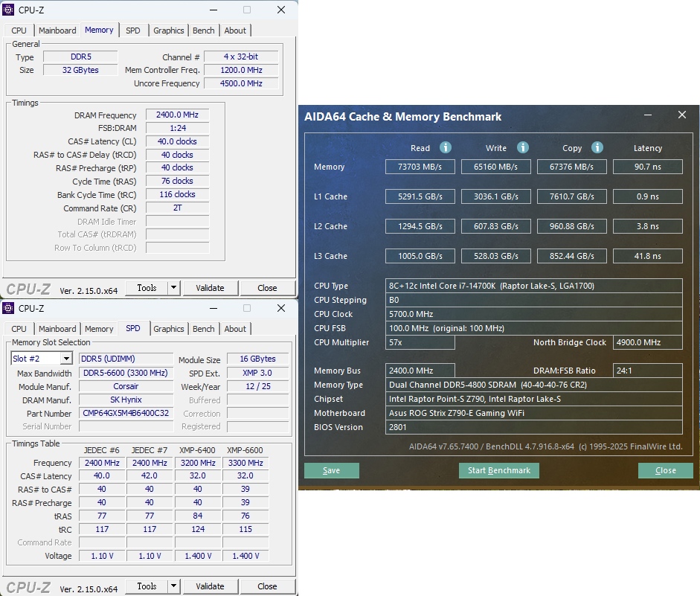Click the XMP-6600 frequency 3300 MHz cell

(x=245, y=463)
